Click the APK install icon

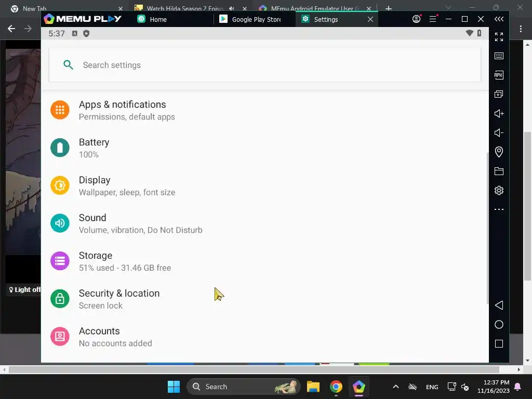[x=499, y=75]
